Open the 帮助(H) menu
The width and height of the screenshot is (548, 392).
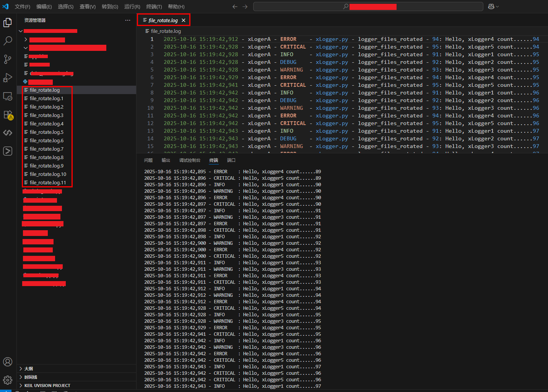click(176, 7)
